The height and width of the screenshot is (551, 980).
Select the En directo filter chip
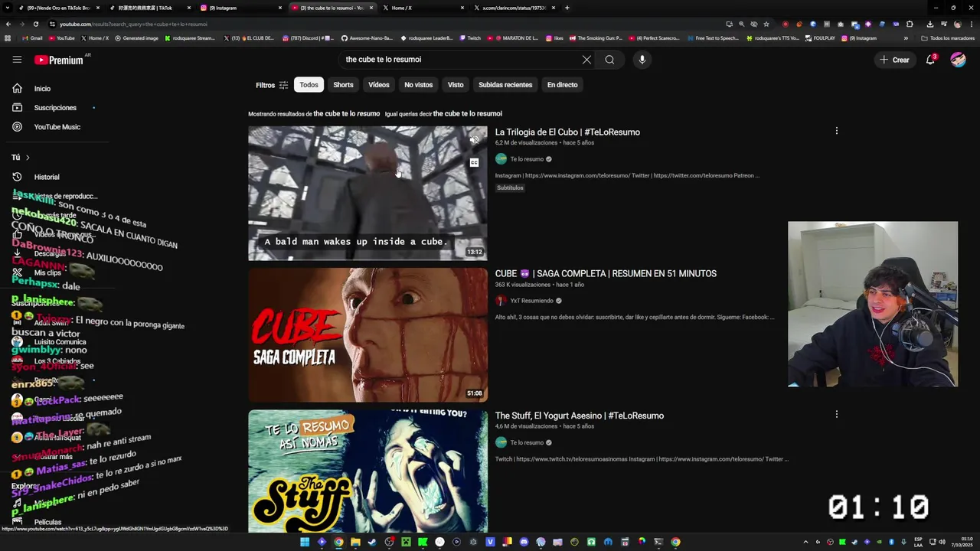point(562,85)
